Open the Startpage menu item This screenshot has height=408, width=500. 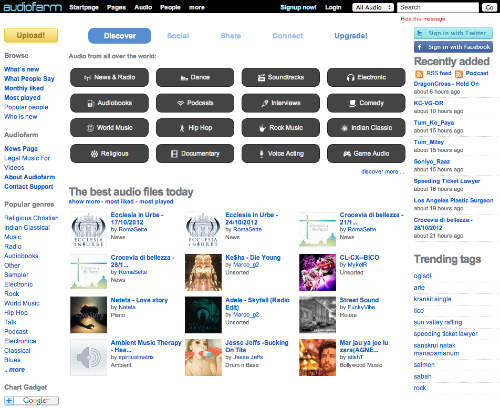click(x=84, y=7)
